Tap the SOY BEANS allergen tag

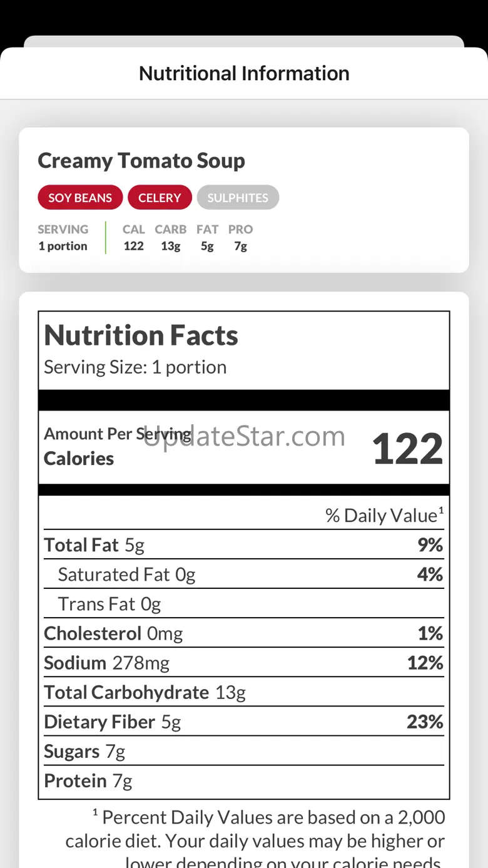[80, 198]
